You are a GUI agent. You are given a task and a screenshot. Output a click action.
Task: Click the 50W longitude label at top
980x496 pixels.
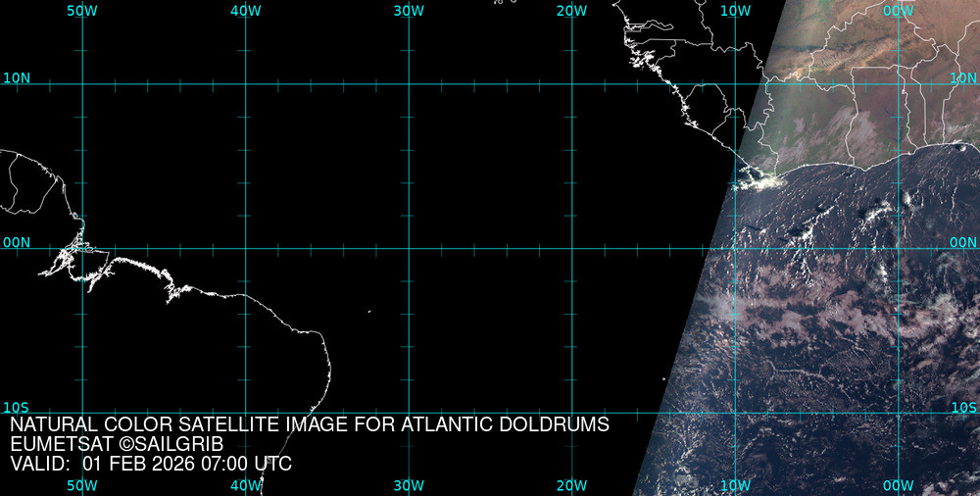(82, 11)
